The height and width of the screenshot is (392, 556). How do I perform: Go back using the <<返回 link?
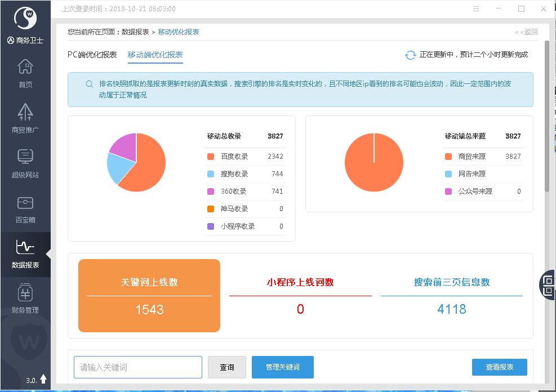526,32
